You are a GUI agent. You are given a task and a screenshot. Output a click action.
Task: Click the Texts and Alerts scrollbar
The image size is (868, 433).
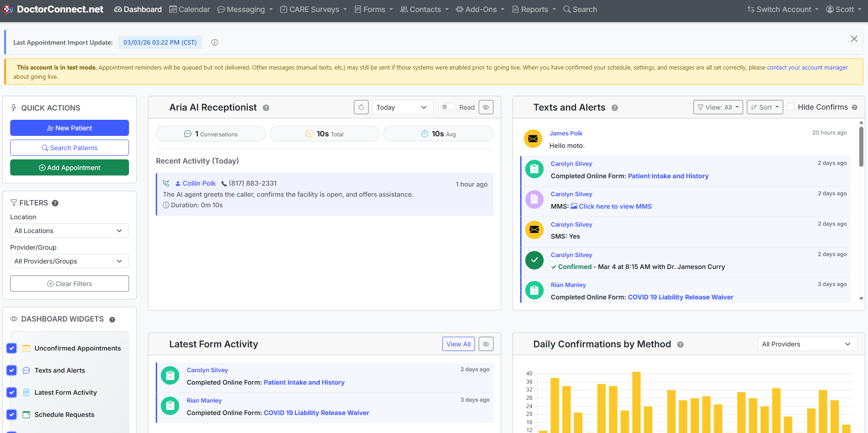(x=861, y=147)
